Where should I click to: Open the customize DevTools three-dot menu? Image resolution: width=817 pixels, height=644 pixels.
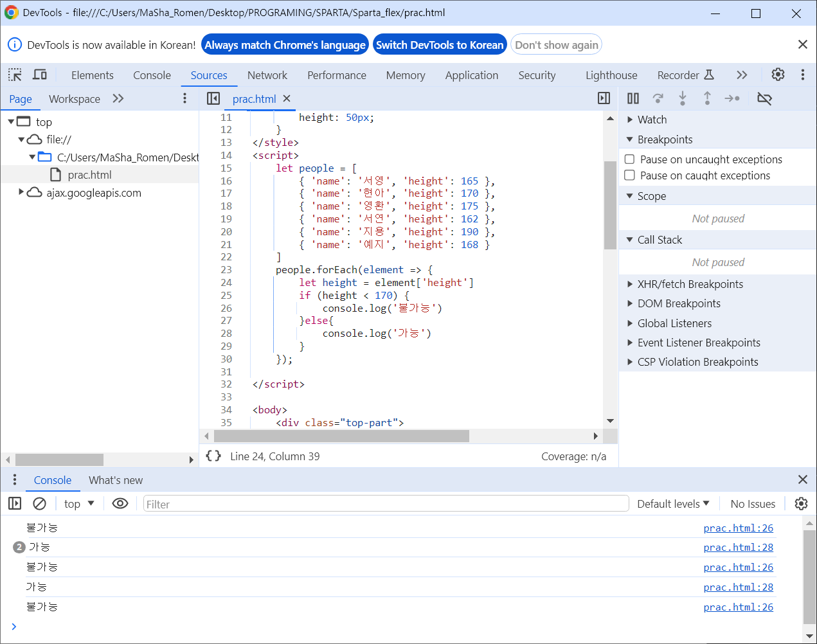click(x=802, y=75)
